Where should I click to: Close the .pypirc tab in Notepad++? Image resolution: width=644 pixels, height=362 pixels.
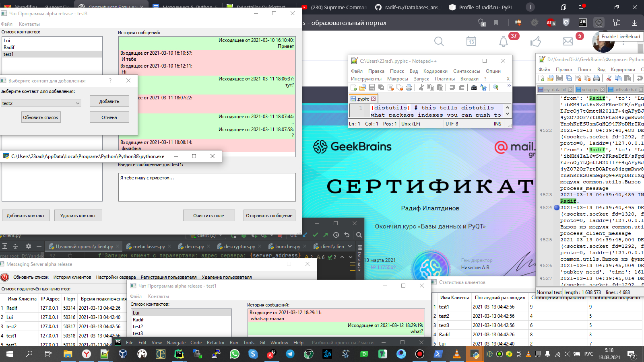pos(373,99)
